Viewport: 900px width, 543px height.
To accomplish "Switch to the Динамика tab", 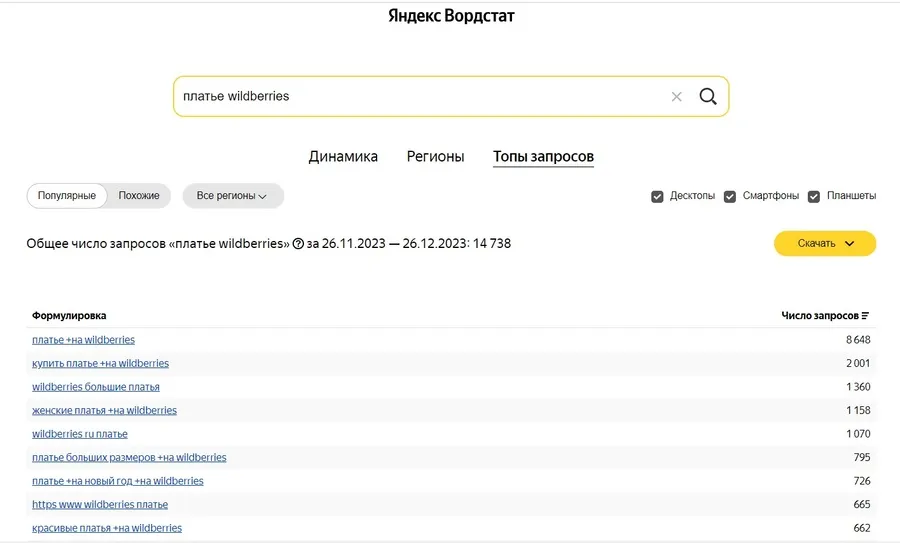I will 343,157.
